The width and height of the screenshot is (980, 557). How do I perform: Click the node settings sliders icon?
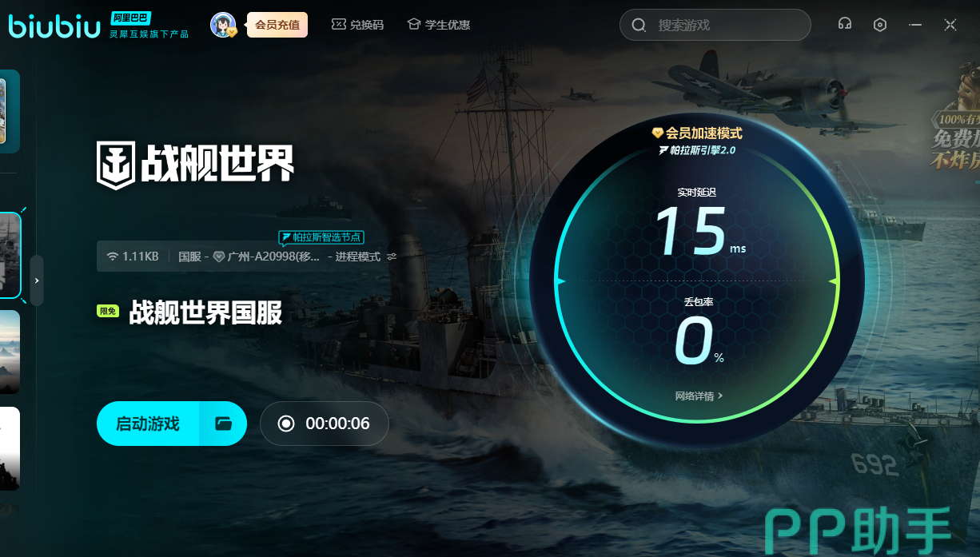[x=392, y=257]
